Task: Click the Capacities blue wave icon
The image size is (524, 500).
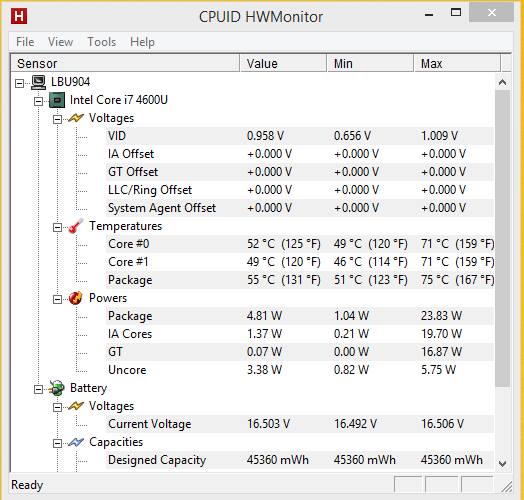Action: click(76, 442)
